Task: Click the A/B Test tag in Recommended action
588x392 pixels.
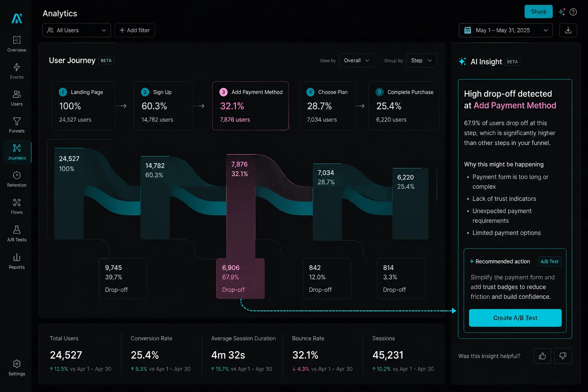Action: (x=549, y=261)
